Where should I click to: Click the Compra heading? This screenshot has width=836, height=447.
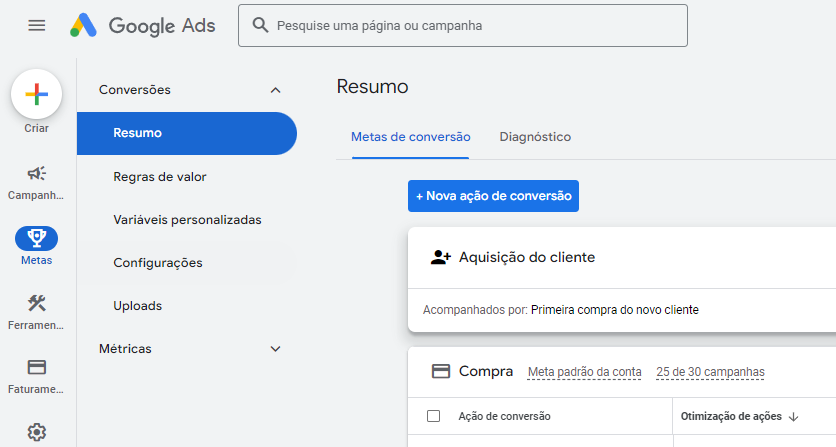(486, 371)
